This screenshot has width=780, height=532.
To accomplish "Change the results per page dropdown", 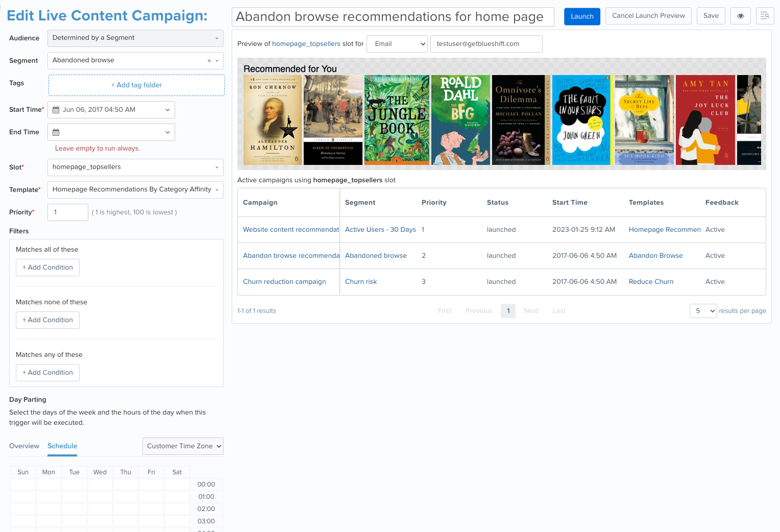I will (703, 311).
